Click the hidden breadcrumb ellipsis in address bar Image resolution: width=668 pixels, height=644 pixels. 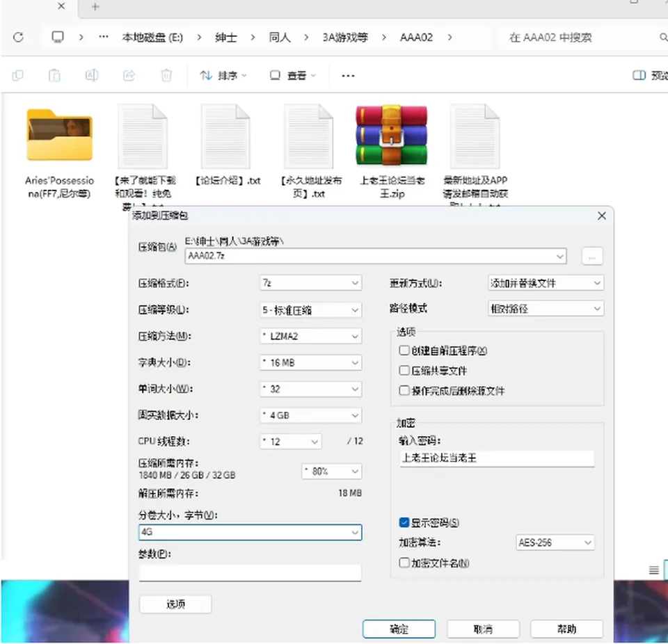(x=103, y=37)
